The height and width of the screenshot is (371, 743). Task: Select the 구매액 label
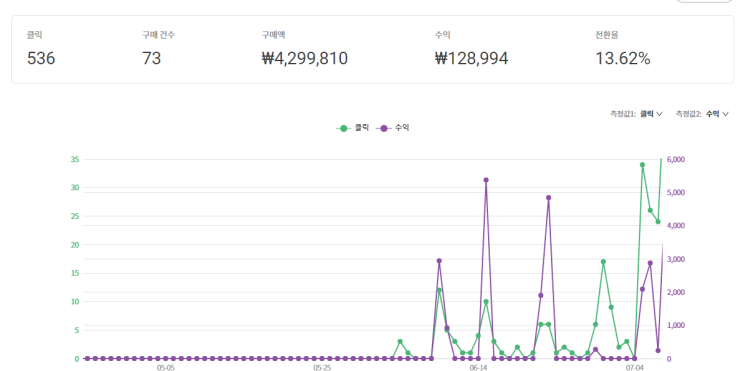coord(273,35)
